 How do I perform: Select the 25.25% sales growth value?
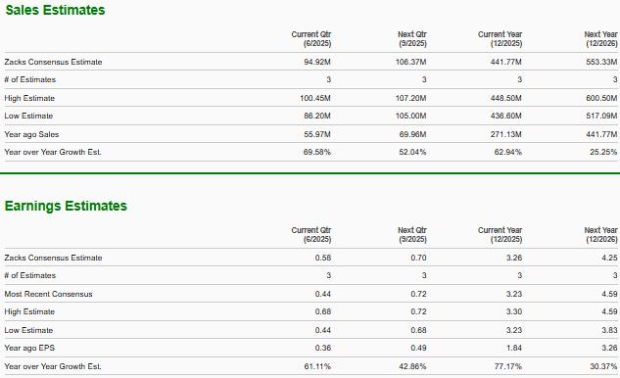tap(603, 152)
